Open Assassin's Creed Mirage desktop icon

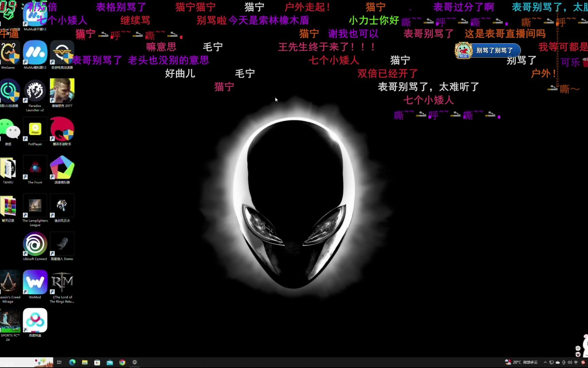pos(10,287)
